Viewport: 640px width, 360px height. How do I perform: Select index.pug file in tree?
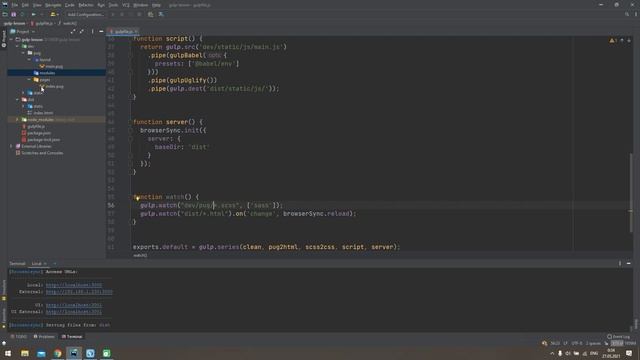point(55,87)
